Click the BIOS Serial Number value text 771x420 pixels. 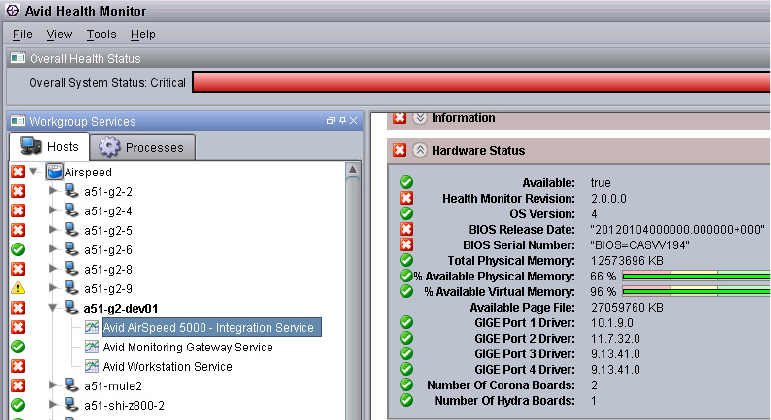coord(640,245)
